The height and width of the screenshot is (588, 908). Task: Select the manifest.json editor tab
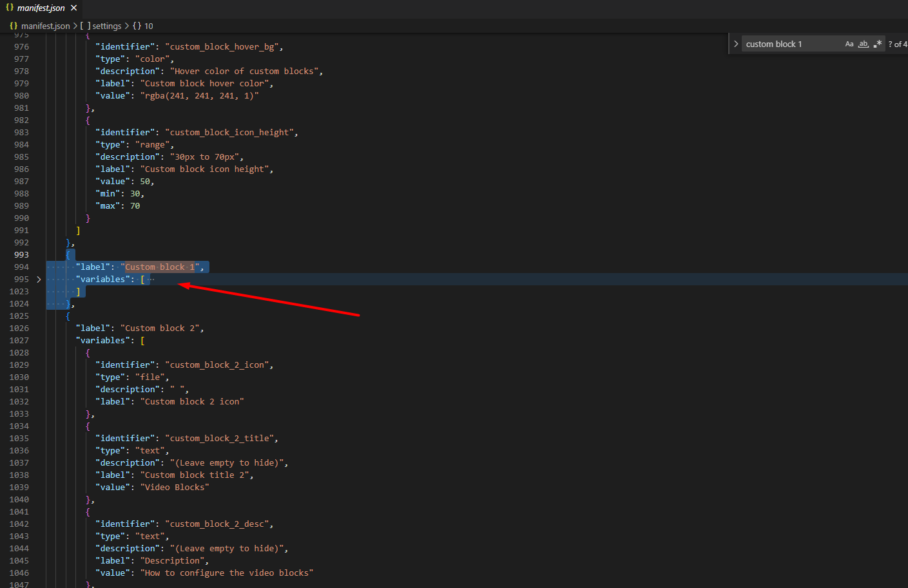click(x=41, y=8)
